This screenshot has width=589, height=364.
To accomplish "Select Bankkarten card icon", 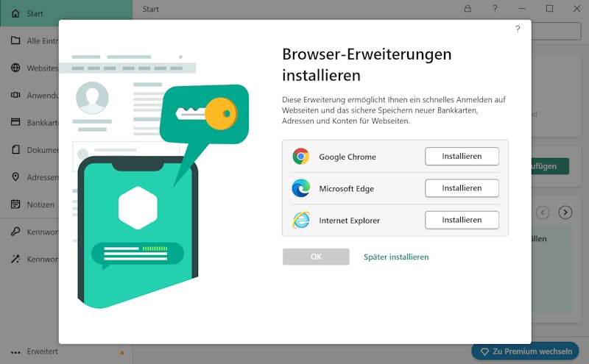I will tap(15, 122).
